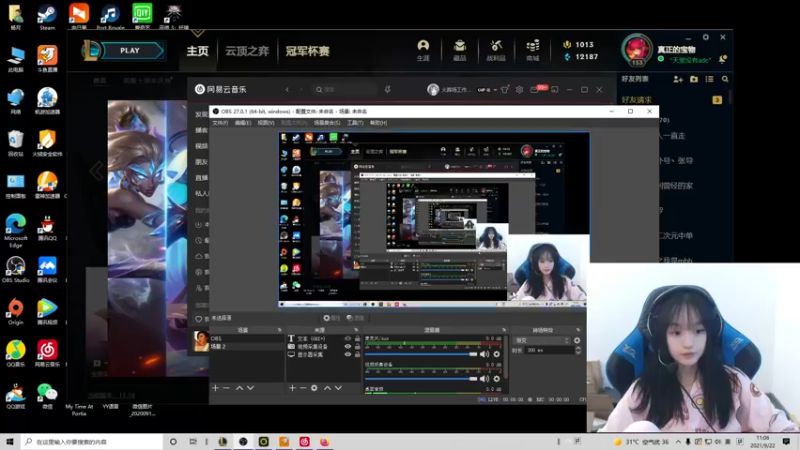Image resolution: width=800 pixels, height=450 pixels.
Task: Open NetEase Music settings gear
Action: click(519, 89)
